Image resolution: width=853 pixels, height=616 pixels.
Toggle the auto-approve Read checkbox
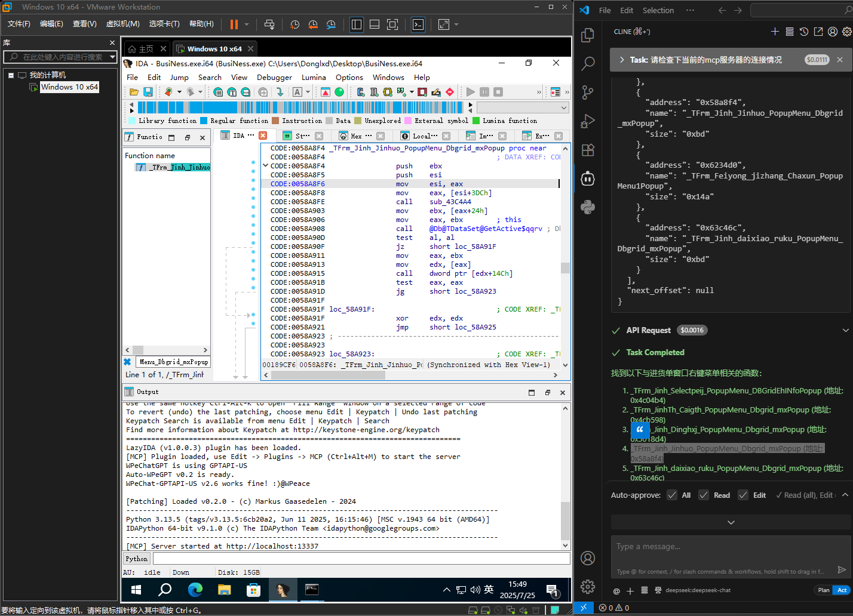tap(704, 495)
